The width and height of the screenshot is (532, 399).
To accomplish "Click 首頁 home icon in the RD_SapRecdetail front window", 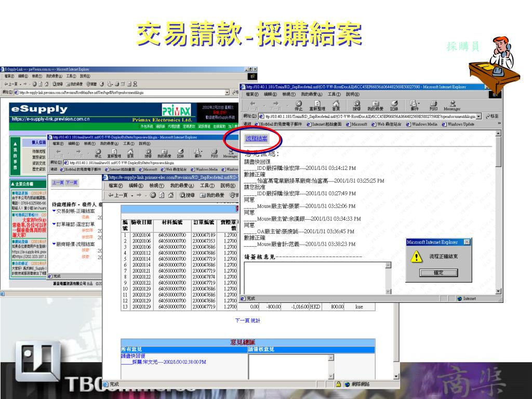I will click(x=336, y=105).
